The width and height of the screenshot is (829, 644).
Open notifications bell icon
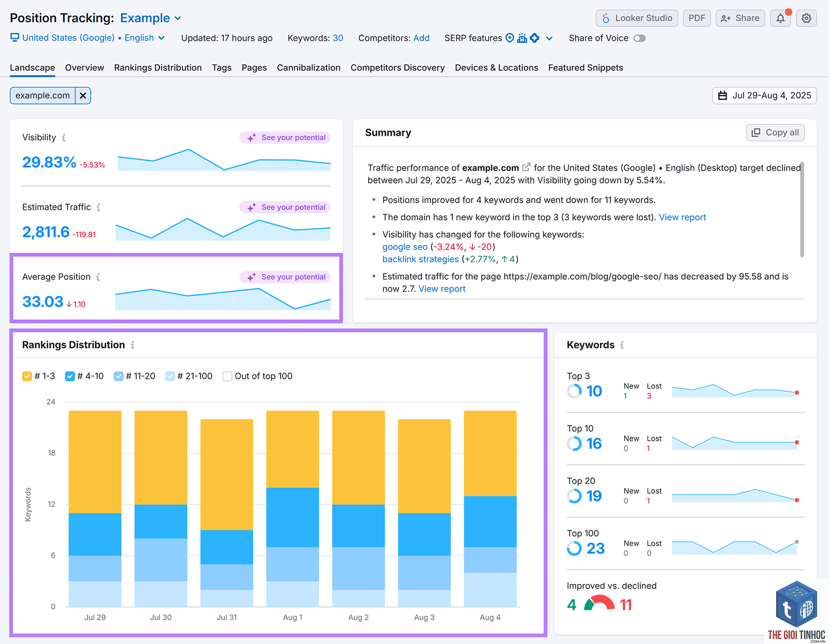pos(780,18)
